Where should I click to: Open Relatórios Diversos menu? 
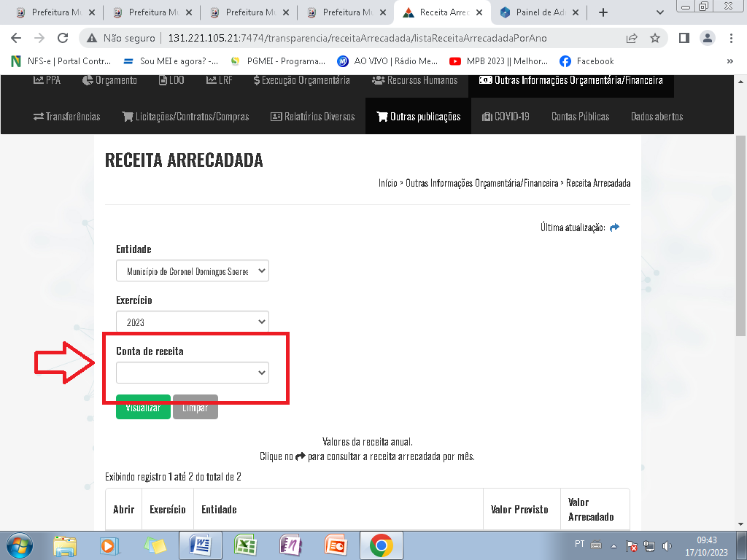[x=312, y=117]
